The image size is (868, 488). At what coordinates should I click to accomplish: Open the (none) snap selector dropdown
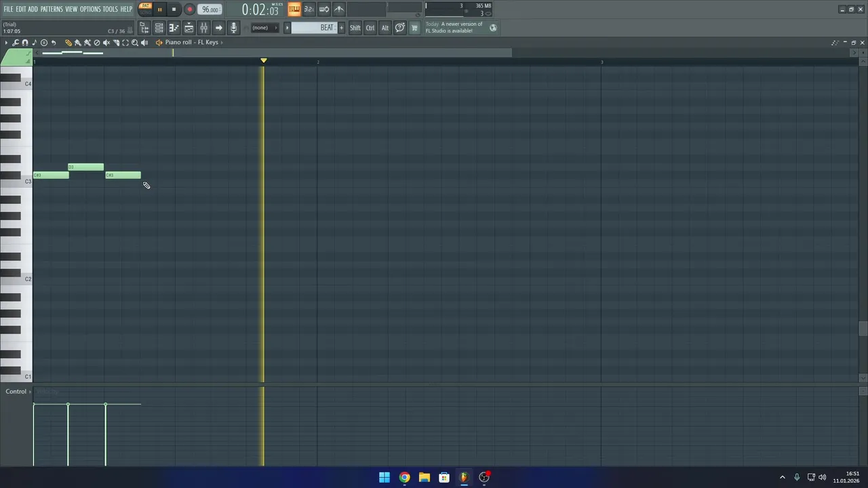(x=264, y=28)
